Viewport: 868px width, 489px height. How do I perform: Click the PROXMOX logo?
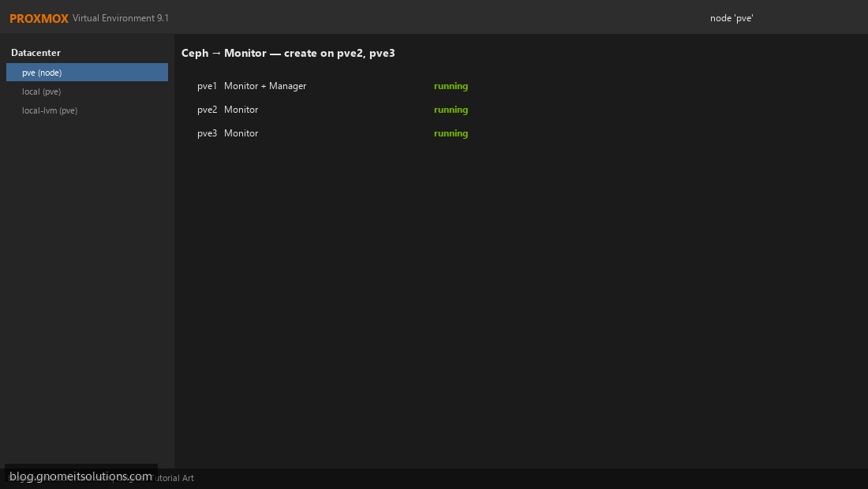[x=39, y=18]
